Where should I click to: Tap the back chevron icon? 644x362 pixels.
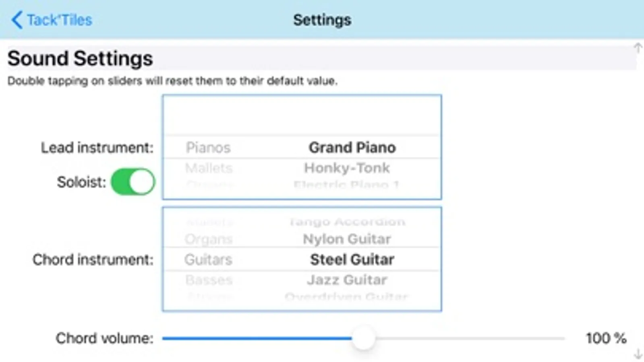17,20
